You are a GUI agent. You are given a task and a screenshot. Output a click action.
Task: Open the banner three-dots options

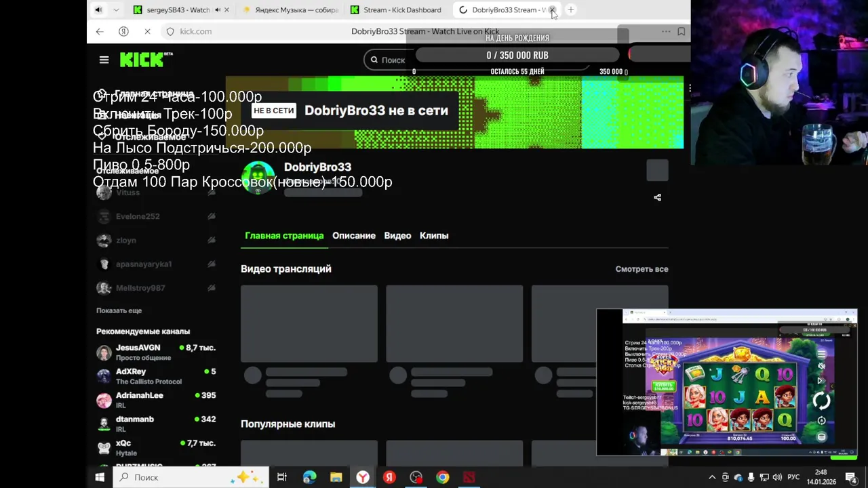point(689,89)
